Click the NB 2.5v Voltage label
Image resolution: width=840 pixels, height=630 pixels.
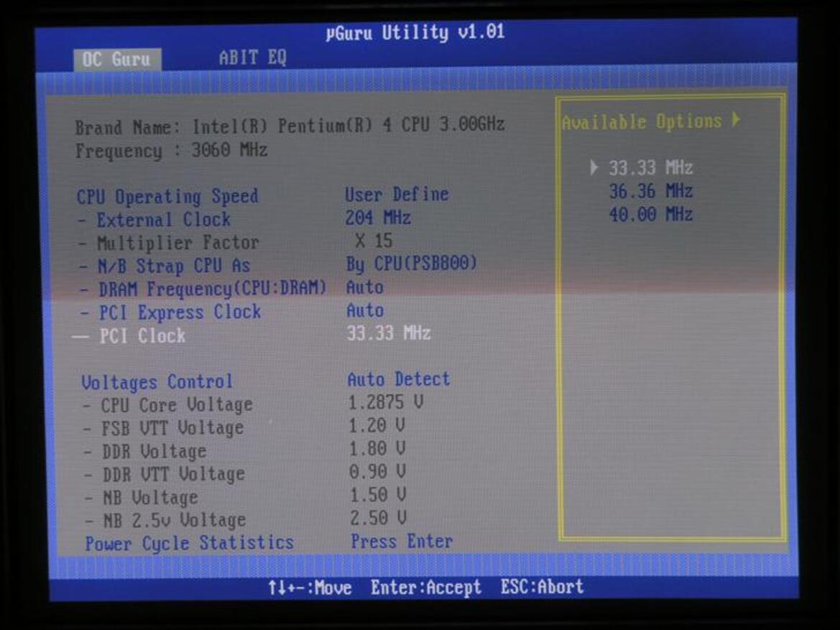(x=174, y=520)
